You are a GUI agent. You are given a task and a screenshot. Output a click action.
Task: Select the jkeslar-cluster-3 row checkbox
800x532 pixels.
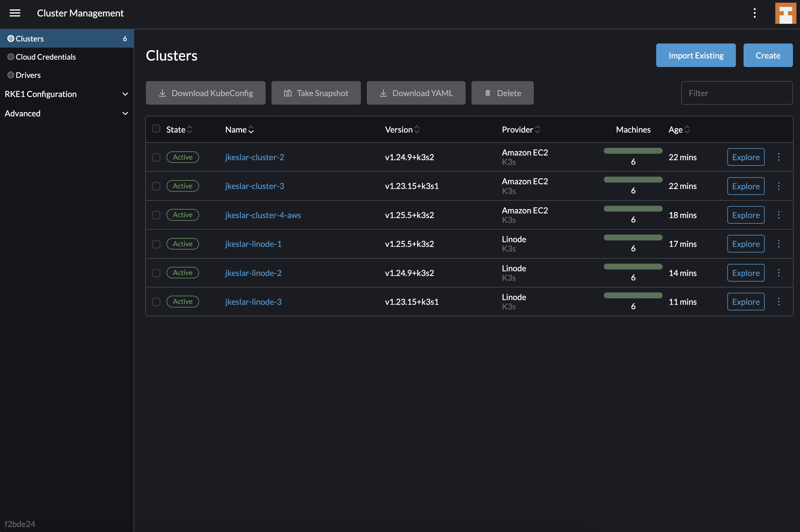click(156, 186)
